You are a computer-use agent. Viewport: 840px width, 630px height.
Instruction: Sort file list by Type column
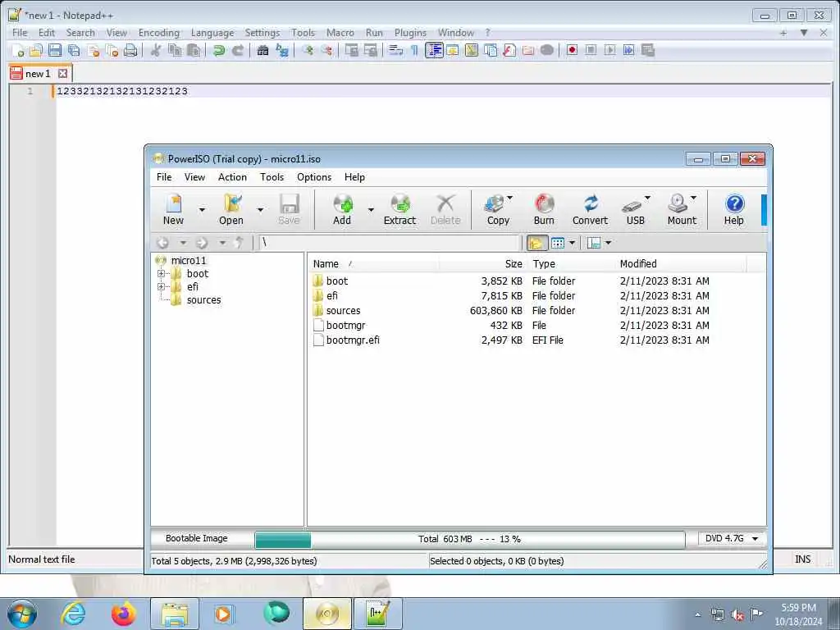(x=572, y=263)
